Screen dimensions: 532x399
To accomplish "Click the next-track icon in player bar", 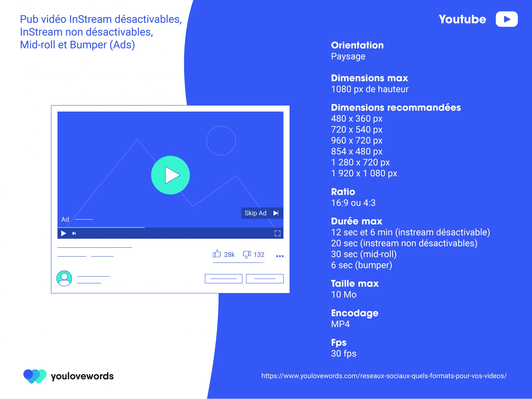I will [x=74, y=233].
